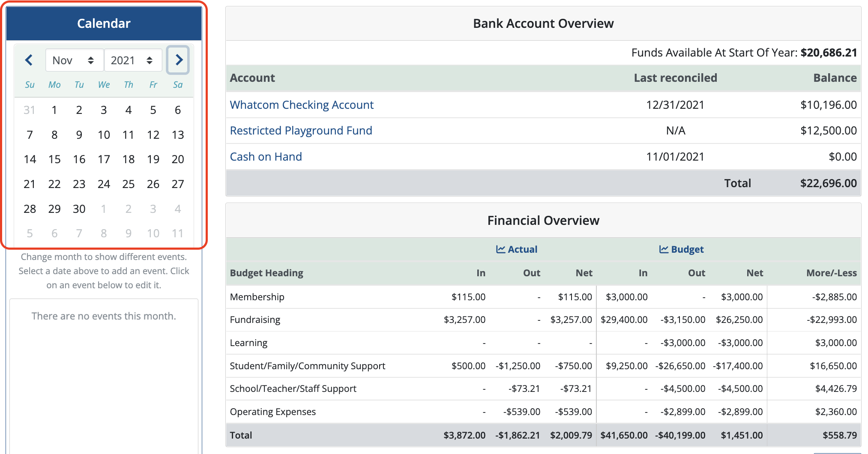Click the Fundraising budget heading
Image resolution: width=868 pixels, height=454 pixels.
255,320
